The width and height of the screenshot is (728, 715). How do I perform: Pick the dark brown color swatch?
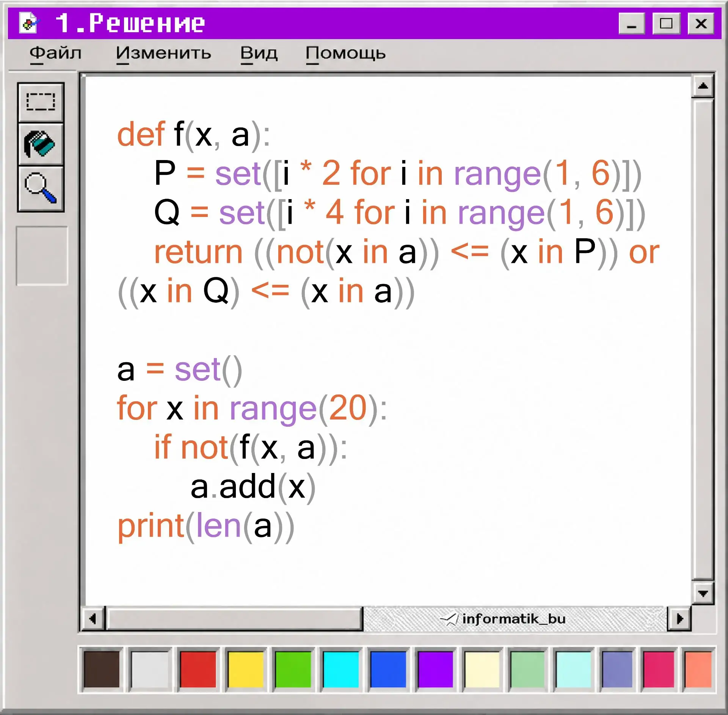(x=101, y=669)
